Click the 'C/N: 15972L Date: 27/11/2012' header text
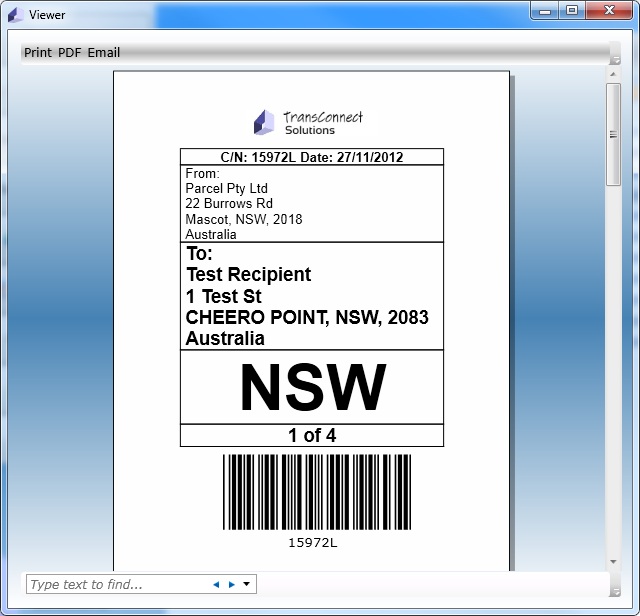This screenshot has width=640, height=616. [x=312, y=157]
